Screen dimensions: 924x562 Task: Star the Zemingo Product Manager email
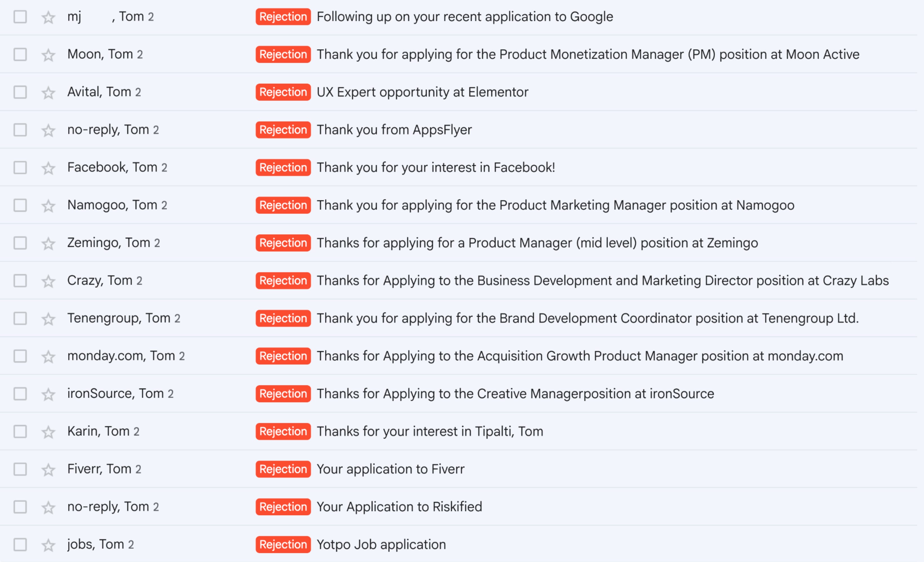coord(48,244)
